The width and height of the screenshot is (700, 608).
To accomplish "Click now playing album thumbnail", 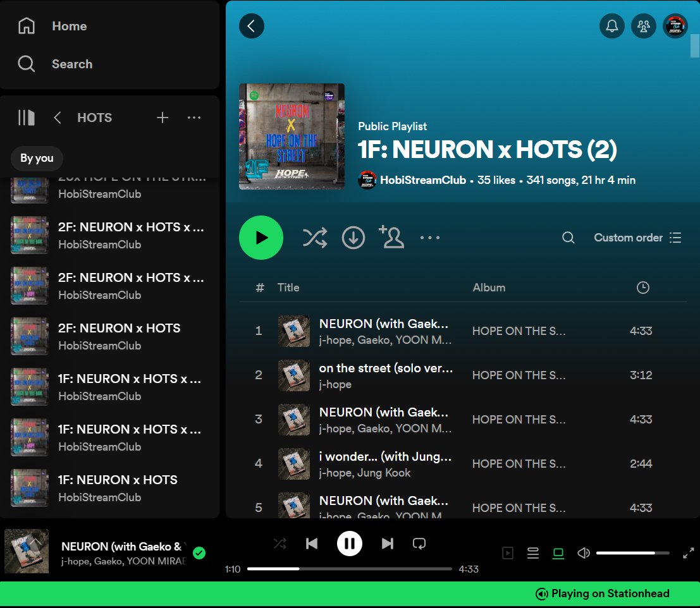I will pos(27,551).
